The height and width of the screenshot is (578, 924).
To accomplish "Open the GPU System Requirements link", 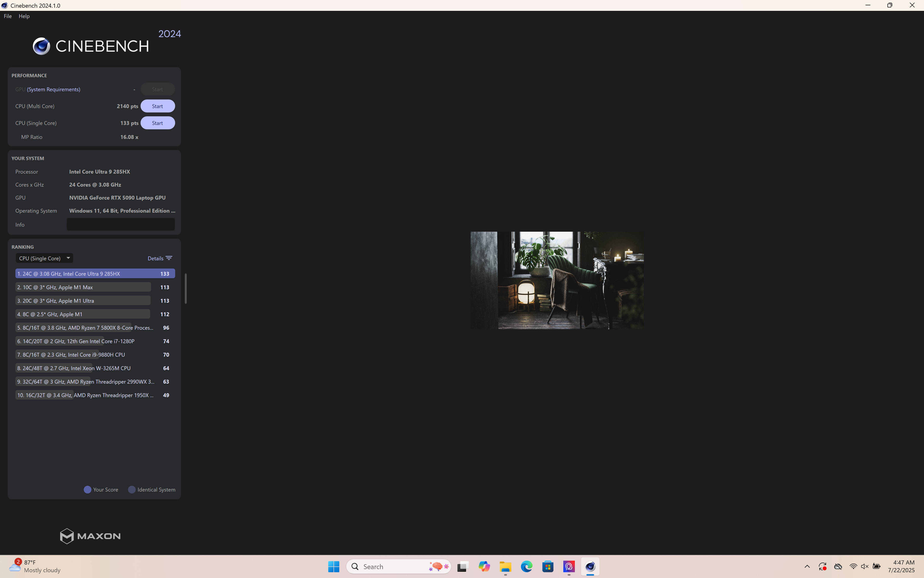I will pos(53,89).
